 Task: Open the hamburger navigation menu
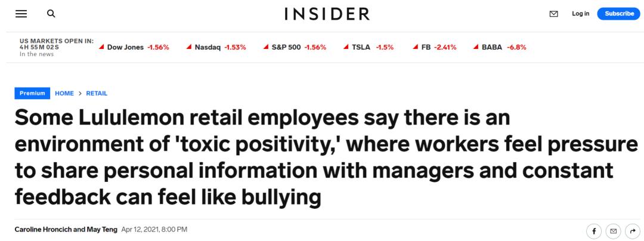pos(21,14)
